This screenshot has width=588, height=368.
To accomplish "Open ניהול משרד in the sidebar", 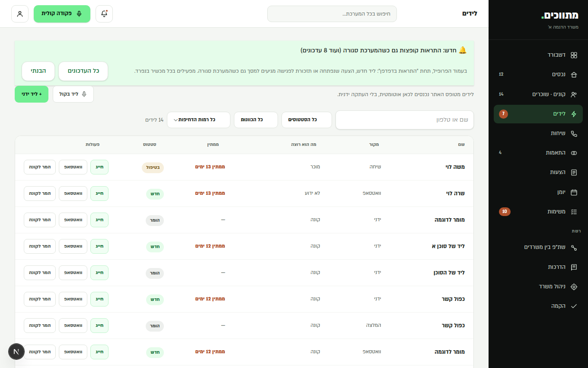I will (538, 287).
